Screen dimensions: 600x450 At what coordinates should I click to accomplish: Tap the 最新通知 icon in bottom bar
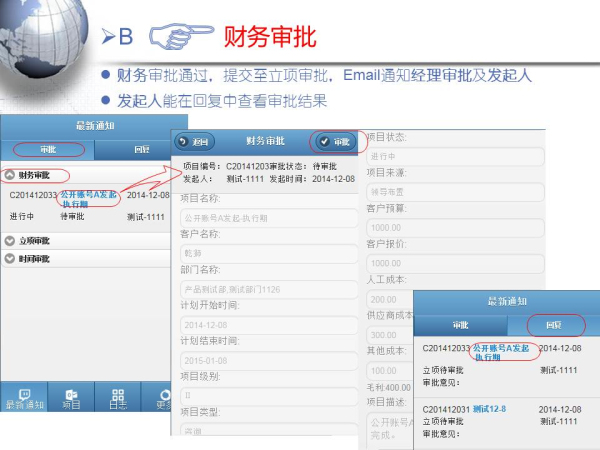(x=25, y=397)
